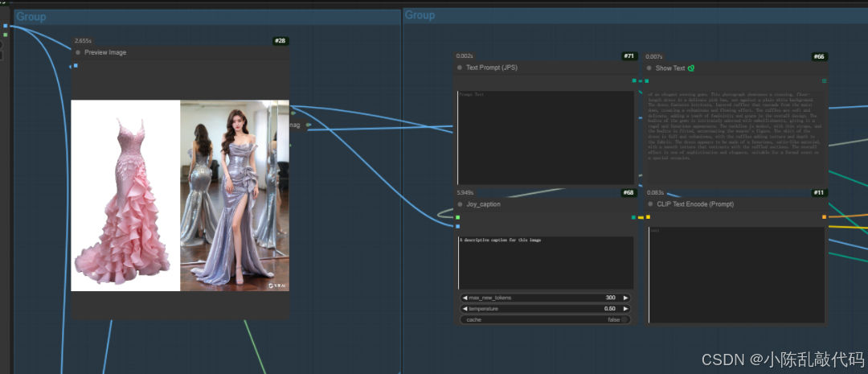Collapse the CLIP Text Encode node dot

pos(650,204)
